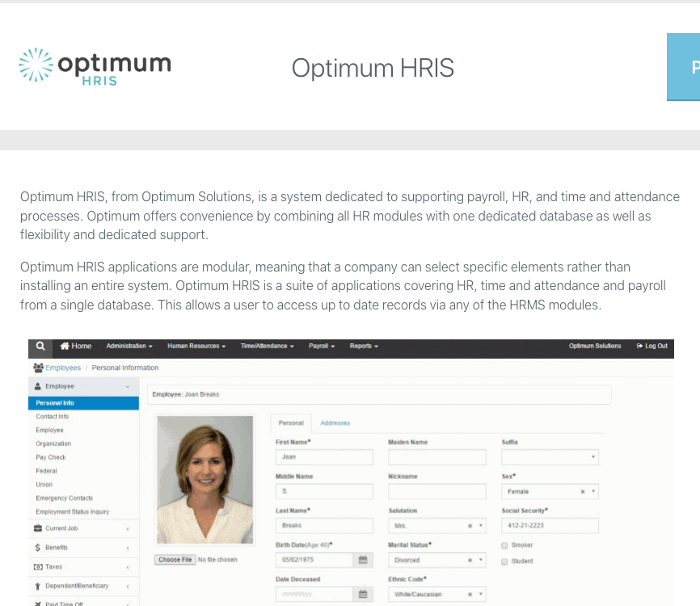Click the Optimum Solutions link
Screen dimensions: 700x606
[595, 346]
